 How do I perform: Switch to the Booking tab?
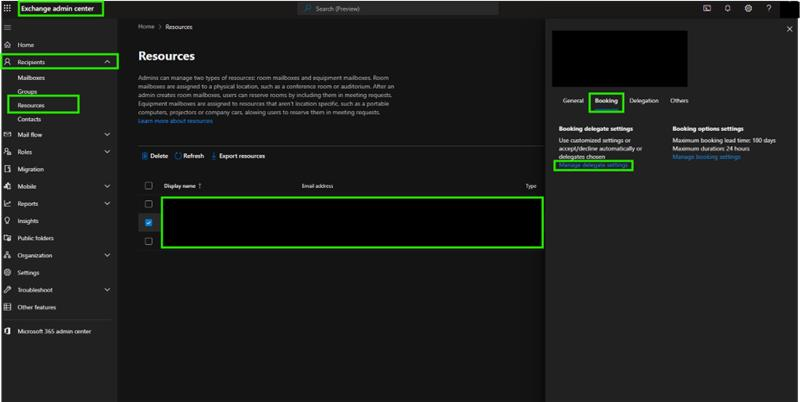606,101
